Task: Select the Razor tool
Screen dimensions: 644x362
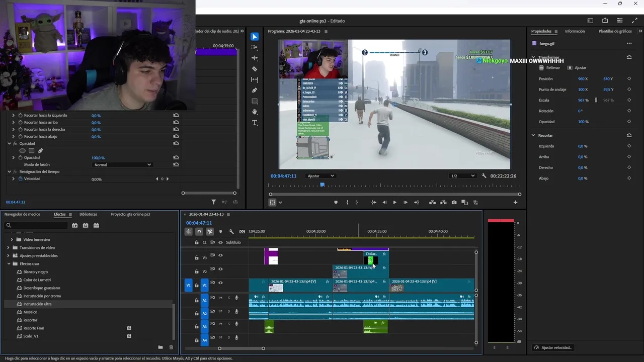Action: point(255,69)
